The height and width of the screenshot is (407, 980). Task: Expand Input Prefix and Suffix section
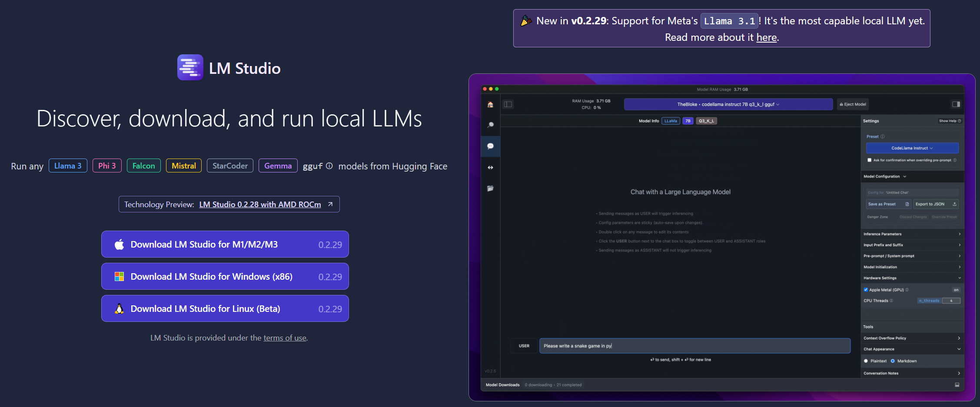coord(912,245)
